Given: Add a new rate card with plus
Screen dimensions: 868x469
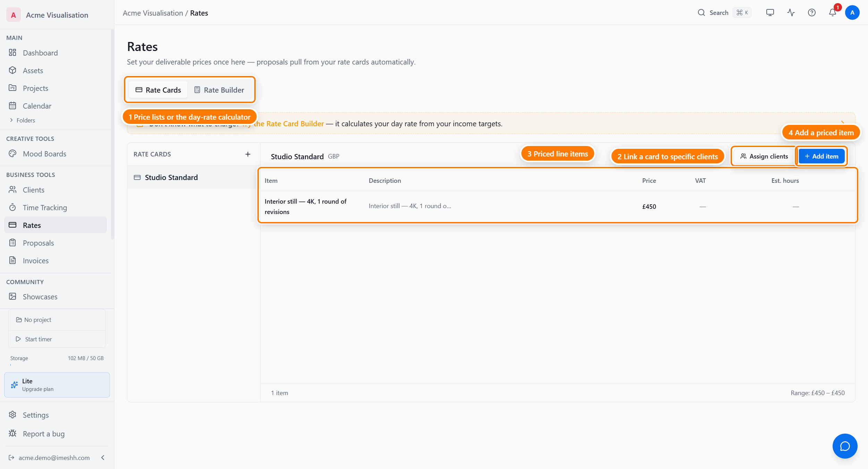Looking at the screenshot, I should [248, 154].
